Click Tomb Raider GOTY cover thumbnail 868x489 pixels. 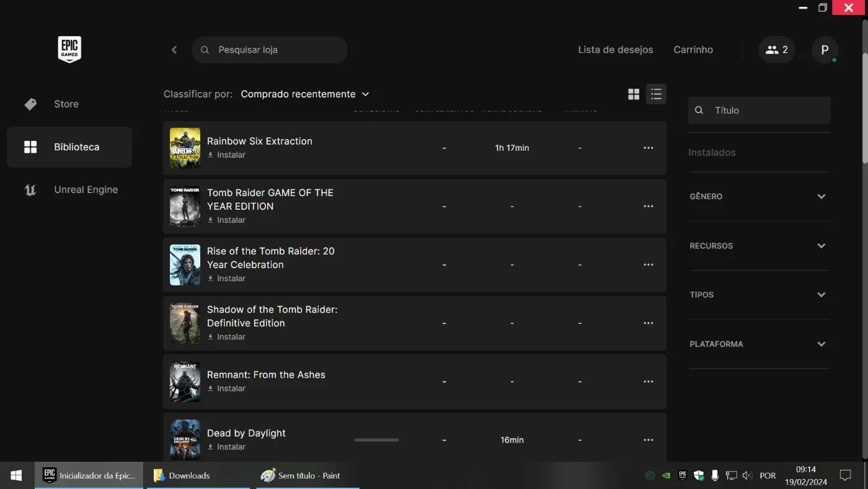pyautogui.click(x=185, y=207)
